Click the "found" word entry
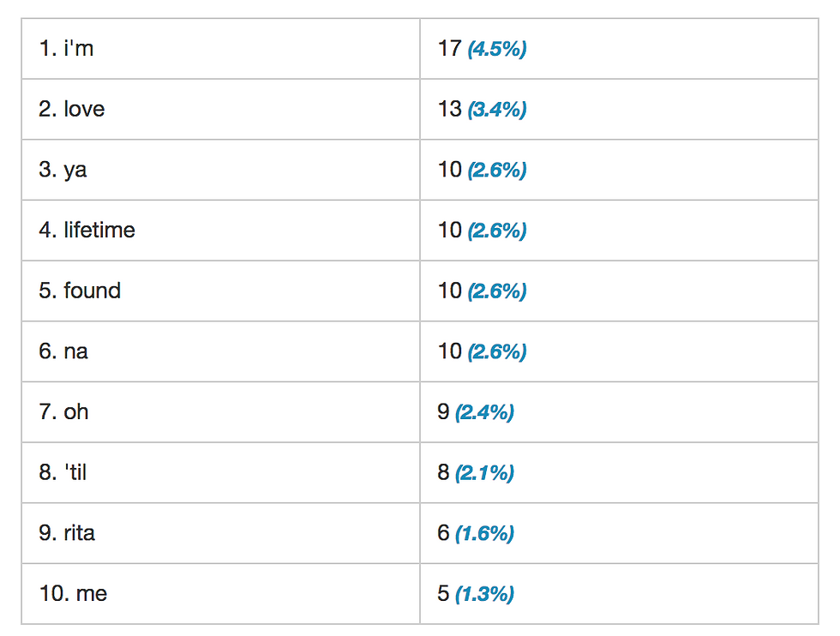 (93, 291)
